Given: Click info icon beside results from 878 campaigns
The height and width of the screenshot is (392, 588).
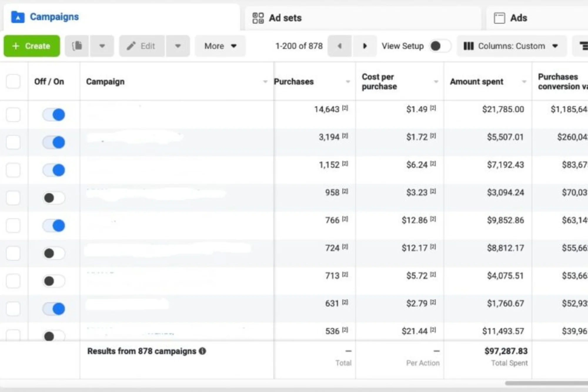Looking at the screenshot, I should click(x=202, y=351).
